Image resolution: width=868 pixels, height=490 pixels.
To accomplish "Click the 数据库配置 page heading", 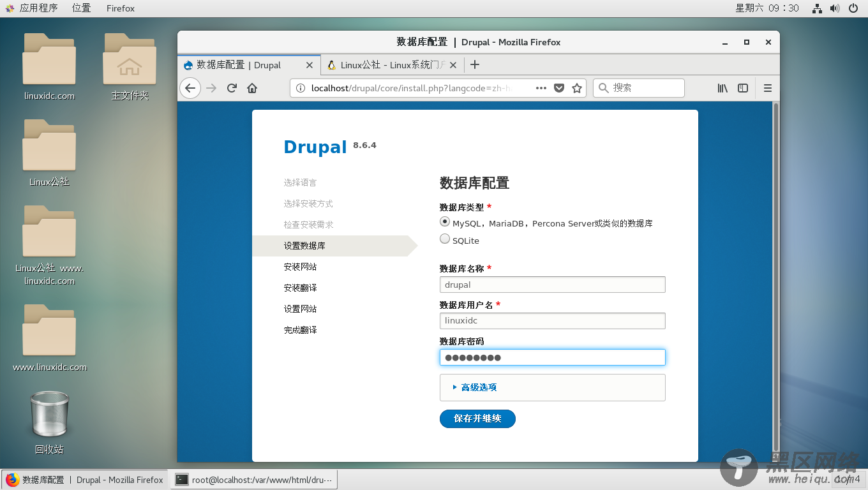I will (x=474, y=183).
